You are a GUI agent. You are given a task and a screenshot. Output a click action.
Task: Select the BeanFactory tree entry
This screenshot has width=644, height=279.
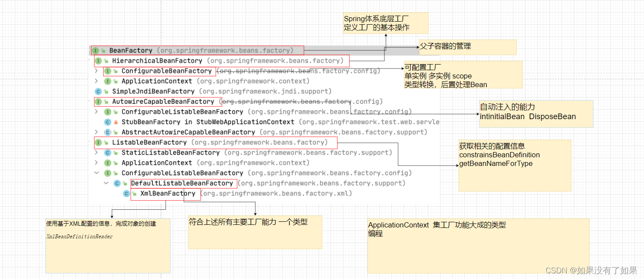point(130,50)
